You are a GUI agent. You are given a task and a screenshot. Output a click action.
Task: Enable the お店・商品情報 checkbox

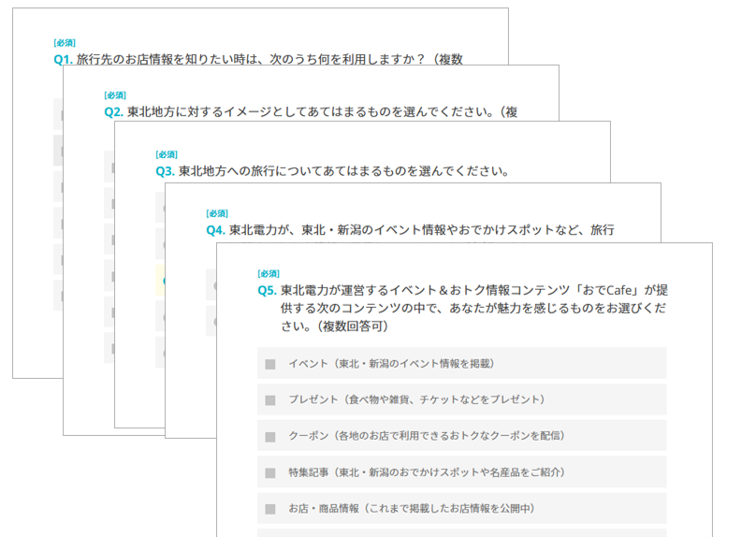(270, 509)
